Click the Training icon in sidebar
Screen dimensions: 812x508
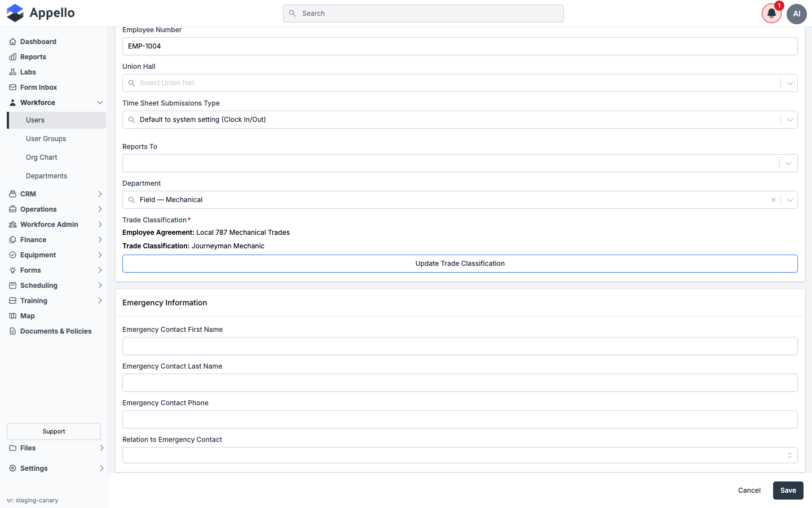pos(12,301)
